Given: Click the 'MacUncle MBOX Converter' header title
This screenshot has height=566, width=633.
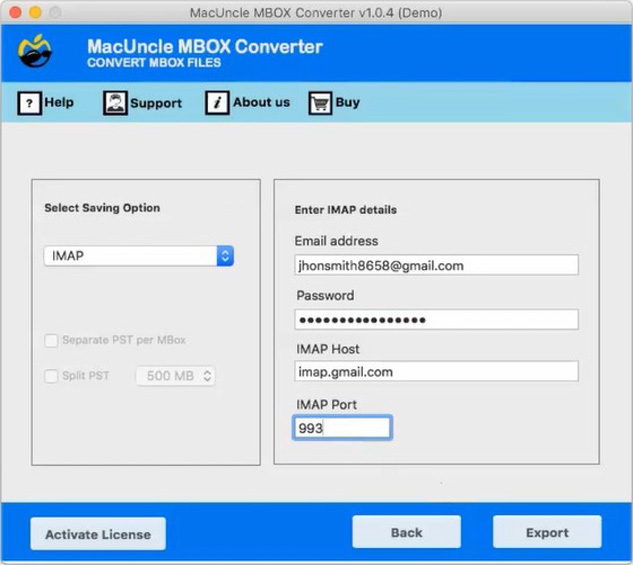Looking at the screenshot, I should click(205, 46).
